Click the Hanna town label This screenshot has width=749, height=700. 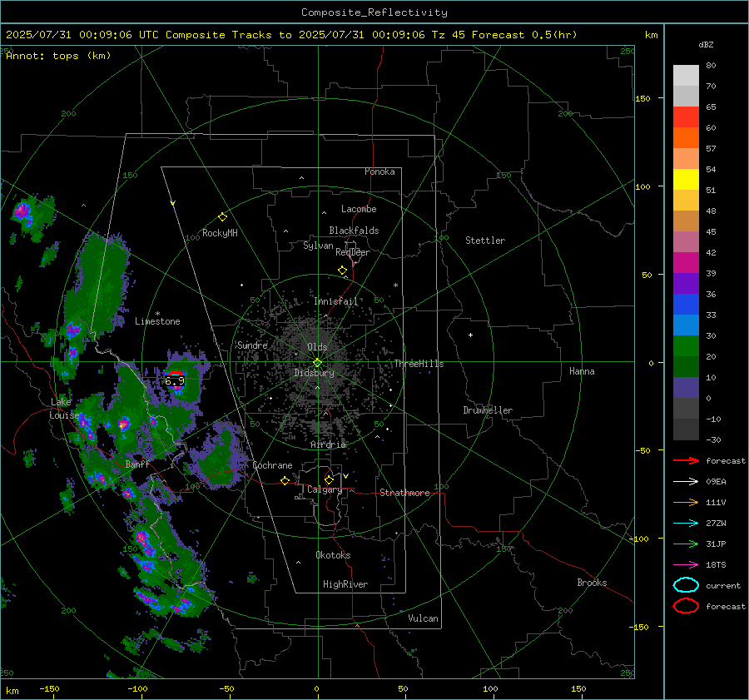click(582, 371)
